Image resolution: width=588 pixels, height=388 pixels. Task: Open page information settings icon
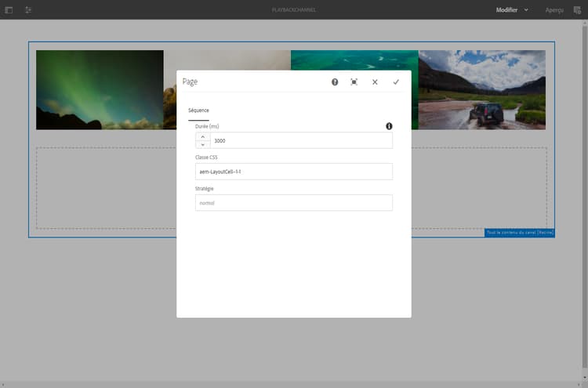[28, 10]
